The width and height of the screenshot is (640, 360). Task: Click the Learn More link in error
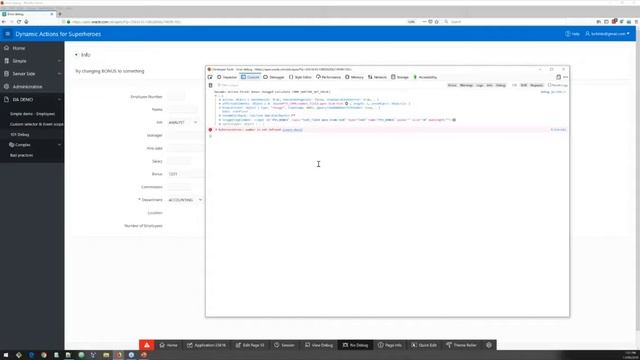pos(292,130)
